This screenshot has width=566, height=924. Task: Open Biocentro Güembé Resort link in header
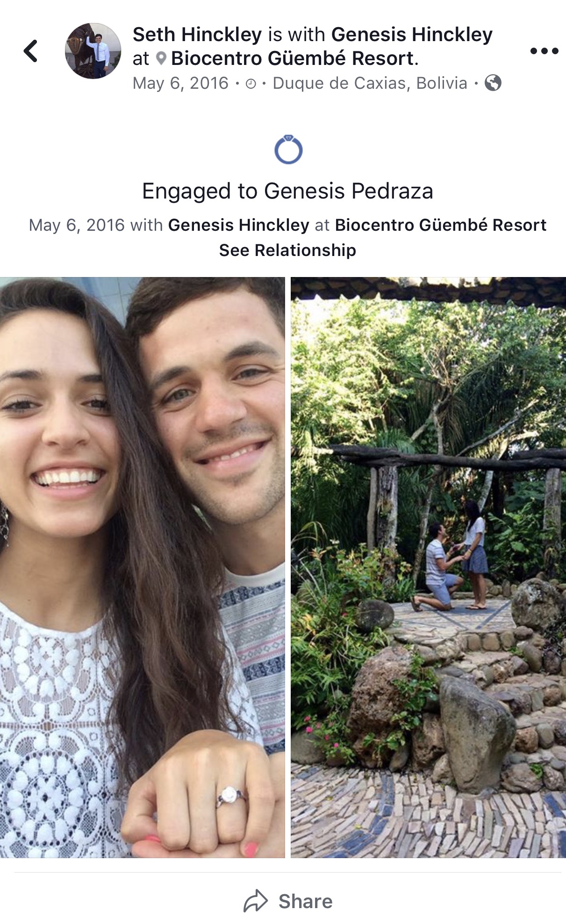click(293, 58)
